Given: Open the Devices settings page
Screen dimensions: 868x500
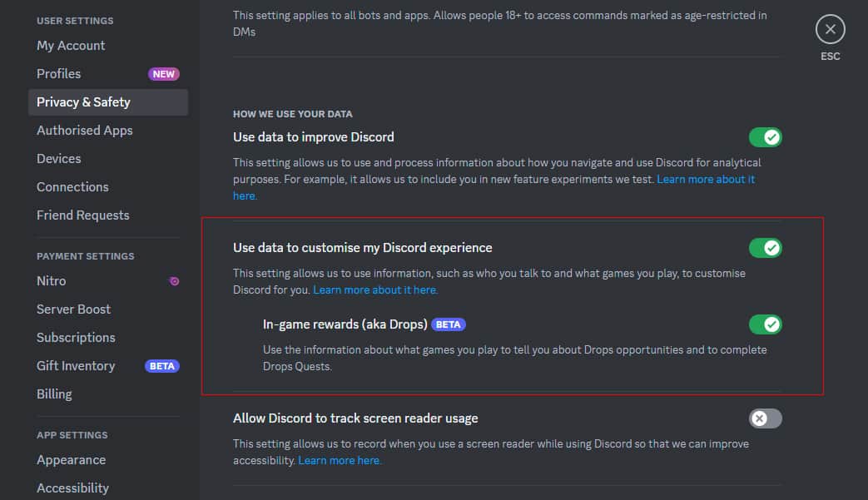Looking at the screenshot, I should pyautogui.click(x=58, y=159).
